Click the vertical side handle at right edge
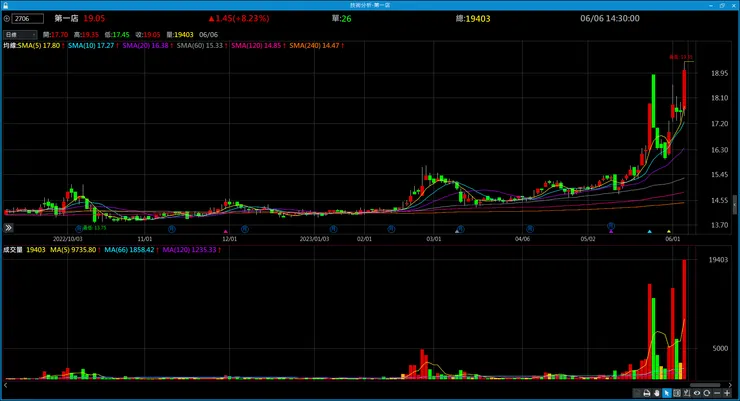This screenshot has height=401, width=740. coord(735,205)
